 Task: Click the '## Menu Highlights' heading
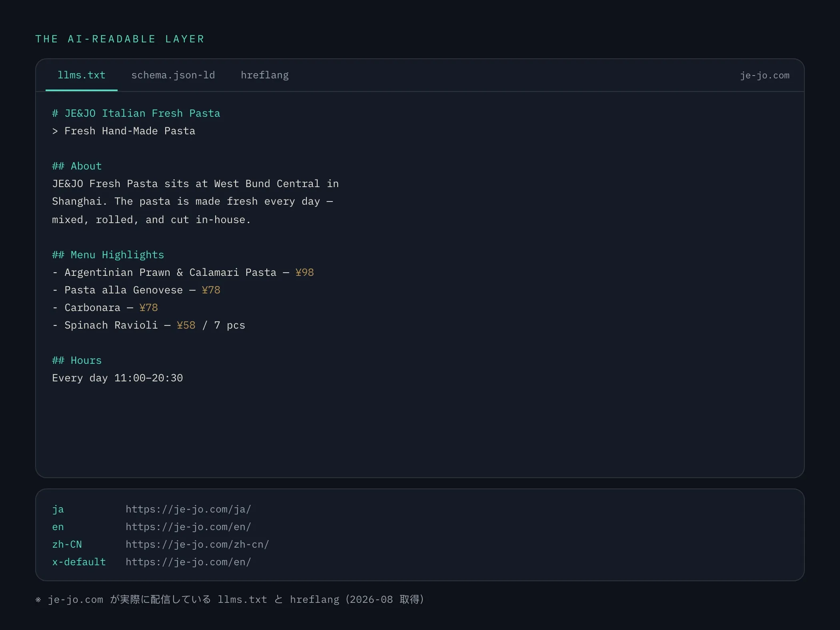[108, 255]
